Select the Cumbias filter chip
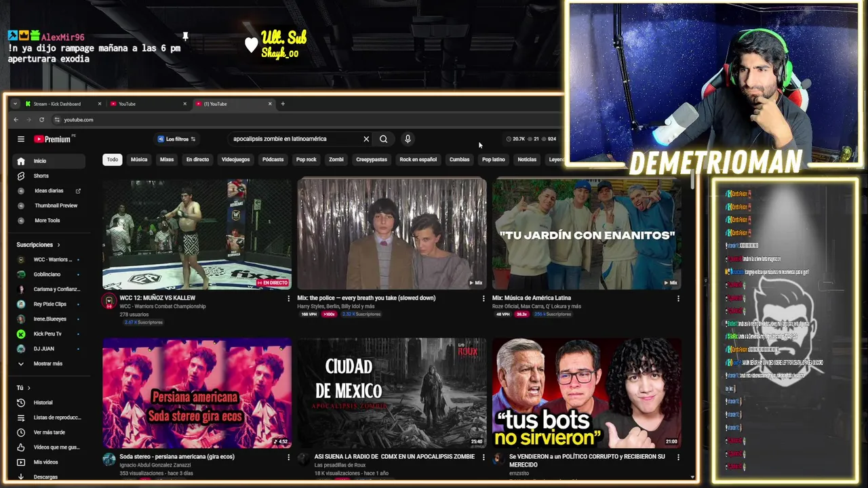Image resolution: width=868 pixels, height=488 pixels. pos(459,160)
